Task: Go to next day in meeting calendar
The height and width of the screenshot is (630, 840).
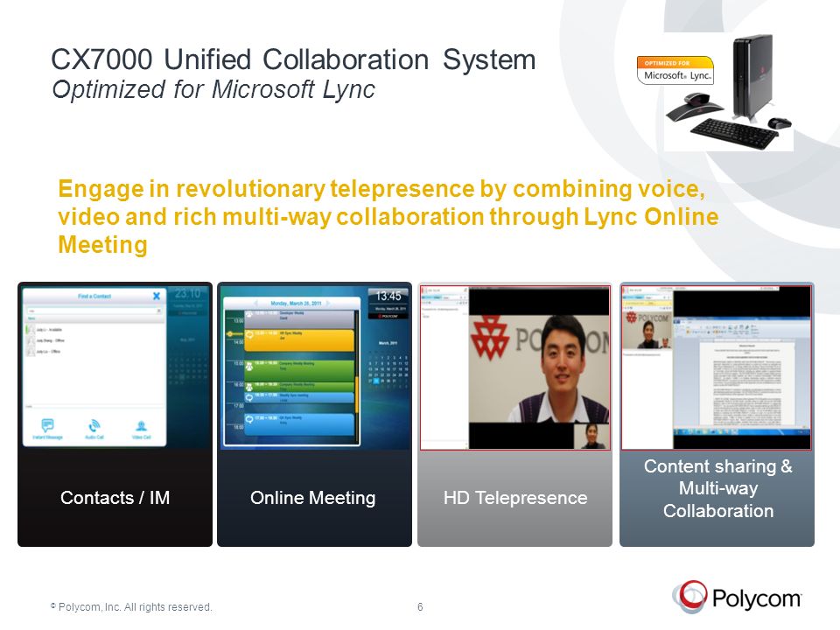Action: coord(328,304)
